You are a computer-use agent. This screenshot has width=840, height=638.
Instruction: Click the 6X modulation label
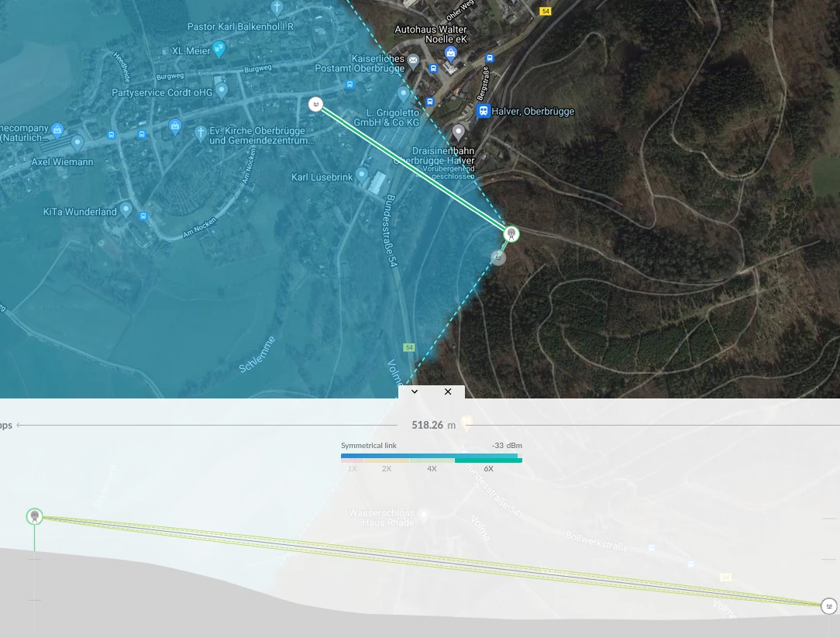tap(488, 468)
